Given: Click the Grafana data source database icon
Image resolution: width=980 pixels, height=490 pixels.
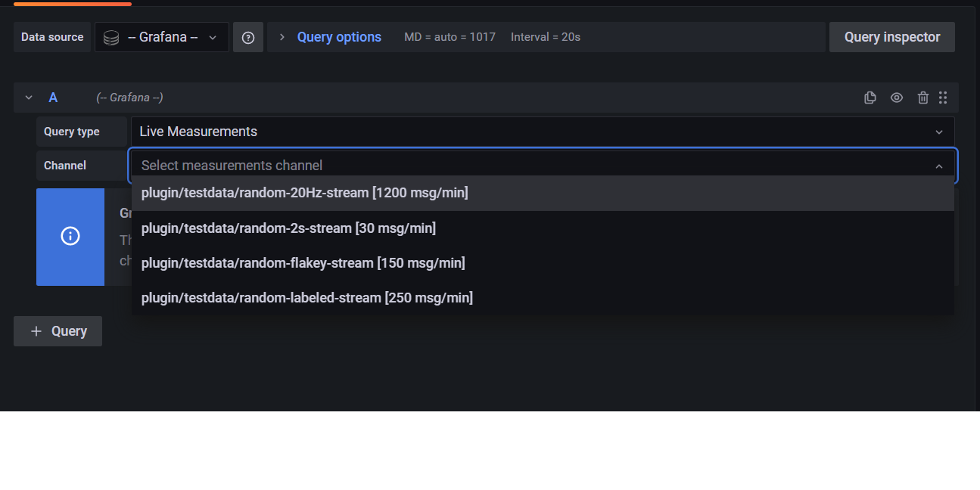Looking at the screenshot, I should [x=111, y=37].
